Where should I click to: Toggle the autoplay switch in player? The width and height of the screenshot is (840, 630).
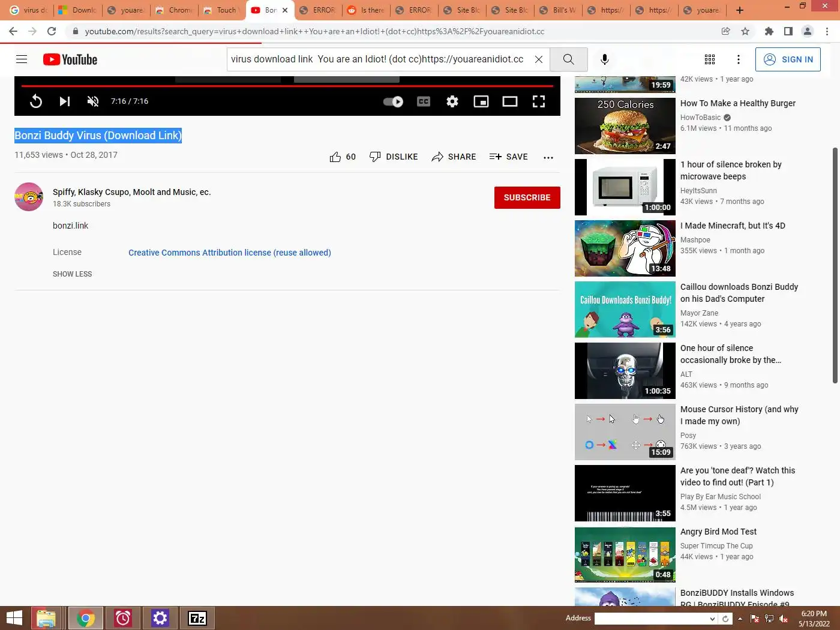coord(394,101)
